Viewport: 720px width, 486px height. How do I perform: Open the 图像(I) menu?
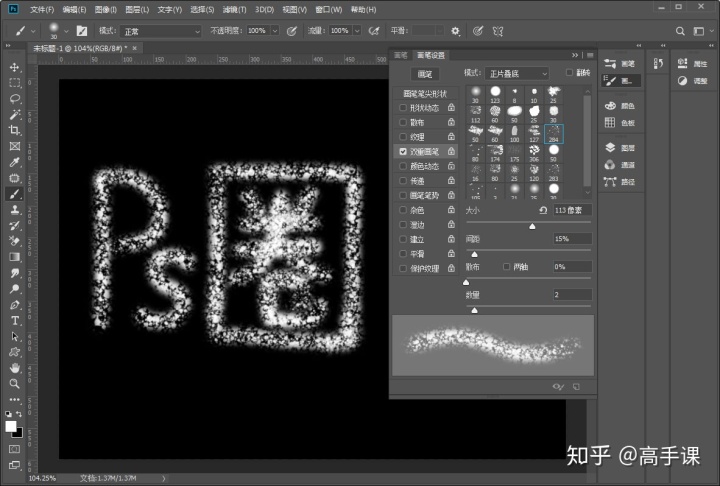pos(105,9)
